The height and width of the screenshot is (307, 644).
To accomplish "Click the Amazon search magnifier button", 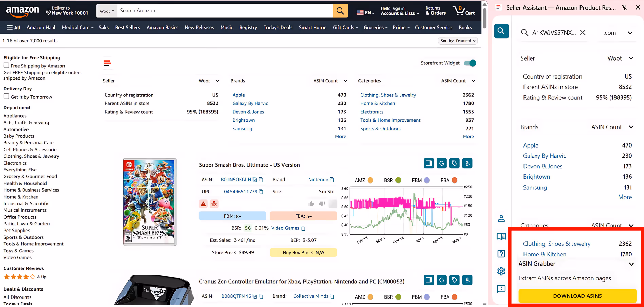I will coord(340,11).
